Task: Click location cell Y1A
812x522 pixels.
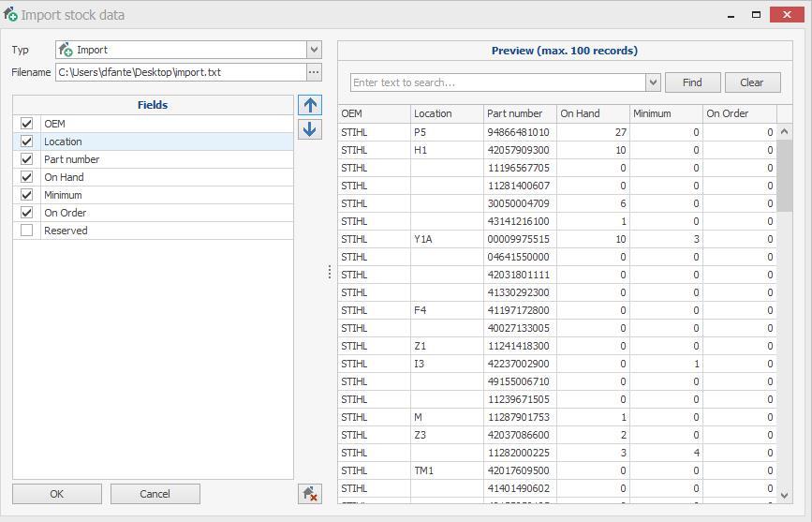Action: pos(448,239)
